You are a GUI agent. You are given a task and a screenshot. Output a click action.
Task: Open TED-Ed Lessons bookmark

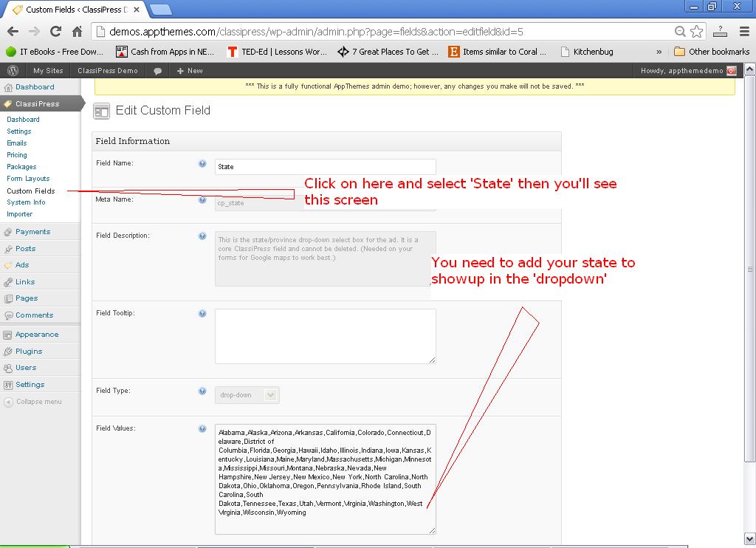278,52
